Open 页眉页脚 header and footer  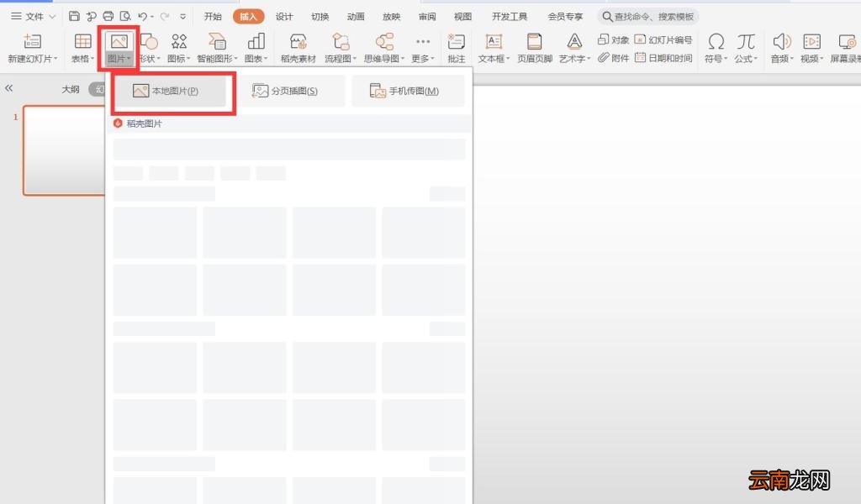tap(534, 48)
